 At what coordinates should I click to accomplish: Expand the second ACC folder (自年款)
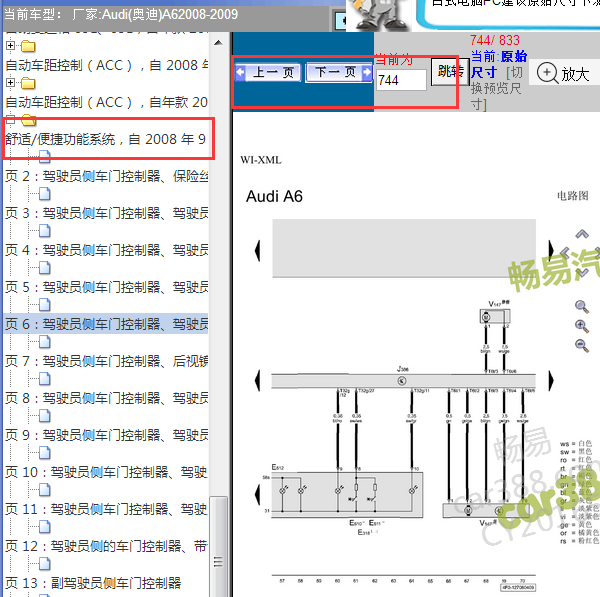point(10,82)
